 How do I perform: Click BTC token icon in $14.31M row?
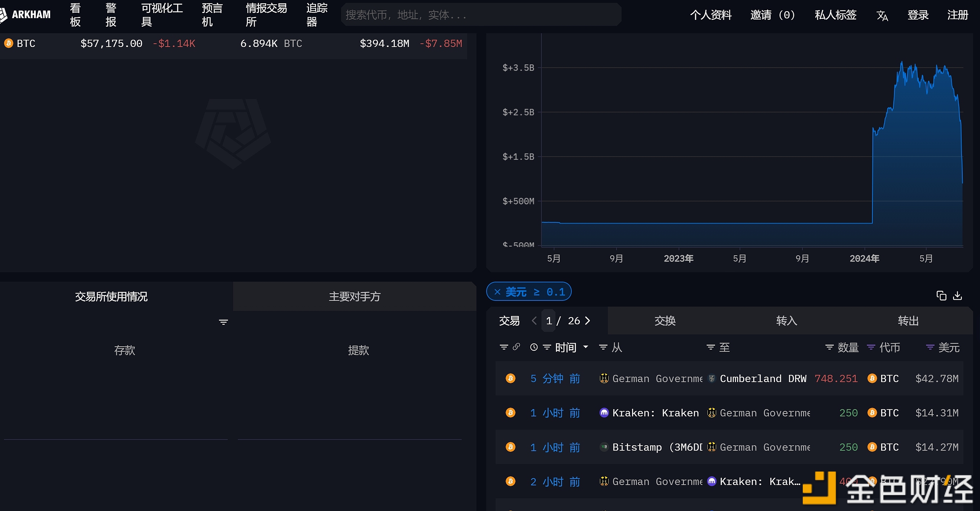point(872,412)
